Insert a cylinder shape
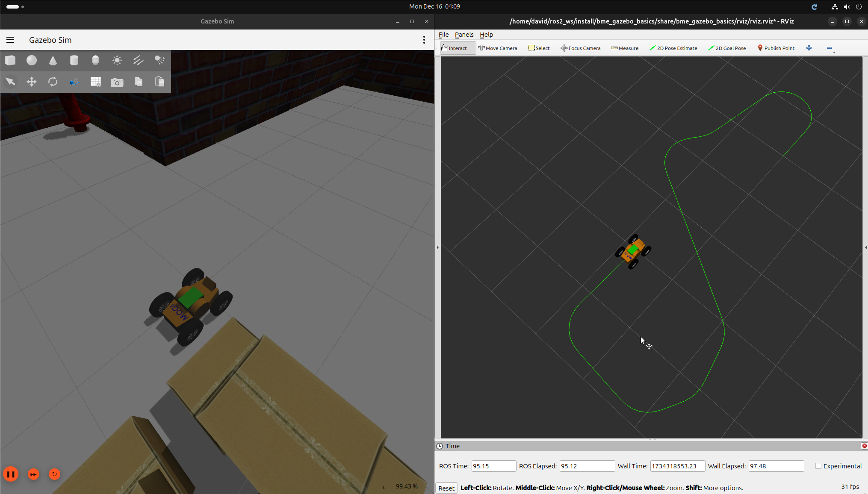The image size is (868, 494). point(74,60)
